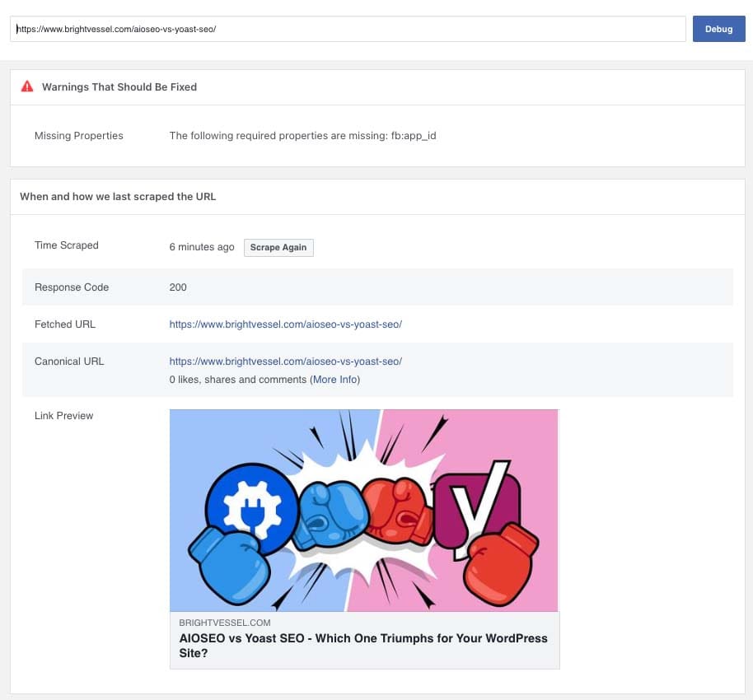Focus the URL input field
This screenshot has width=753, height=700.
coord(348,29)
